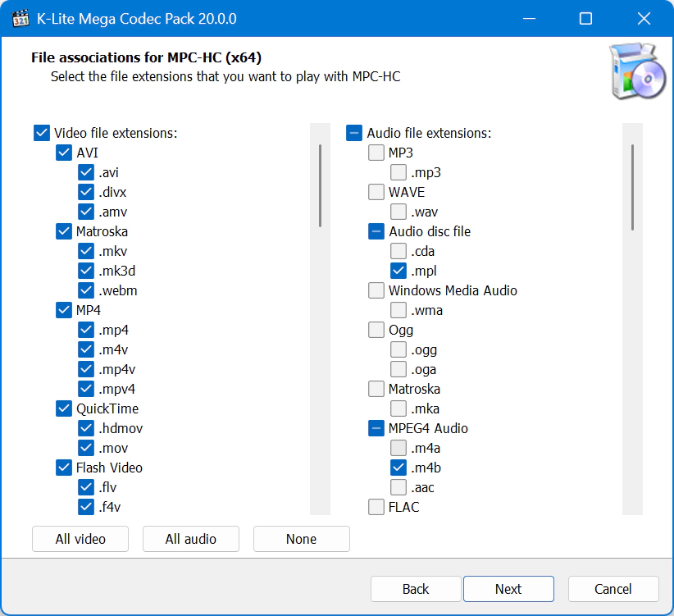This screenshot has width=674, height=616.
Task: Go Back to the previous step
Action: tap(416, 589)
